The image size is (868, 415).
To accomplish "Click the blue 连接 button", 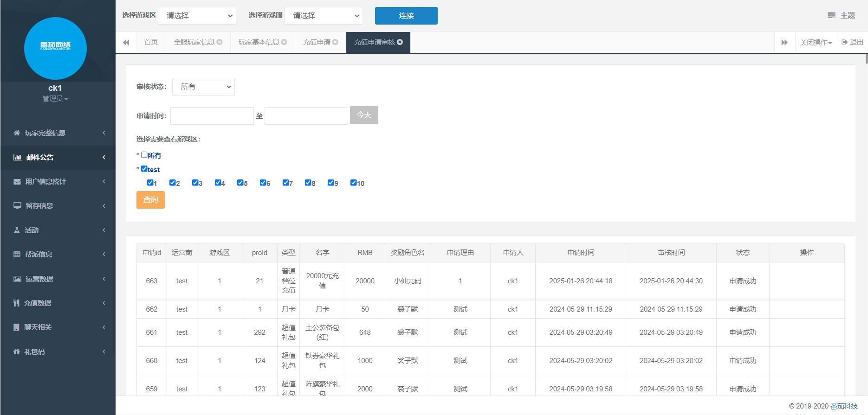I will [406, 16].
